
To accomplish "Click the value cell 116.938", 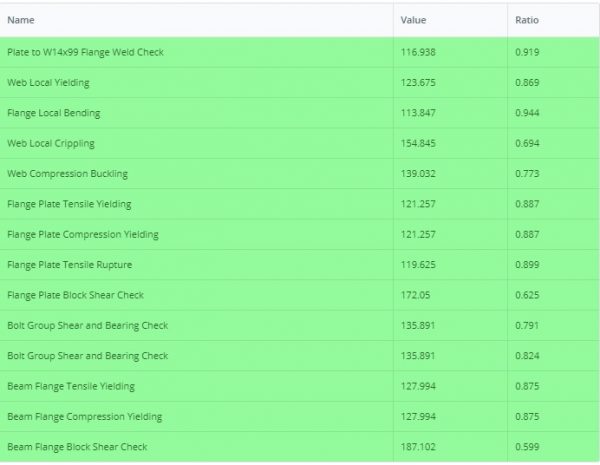I will coord(418,52).
